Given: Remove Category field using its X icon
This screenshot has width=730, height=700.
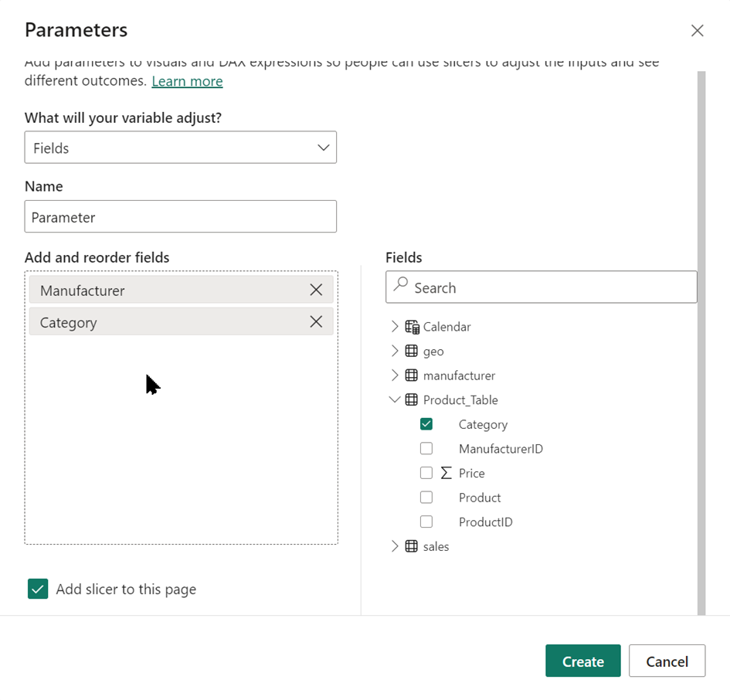Looking at the screenshot, I should click(316, 322).
